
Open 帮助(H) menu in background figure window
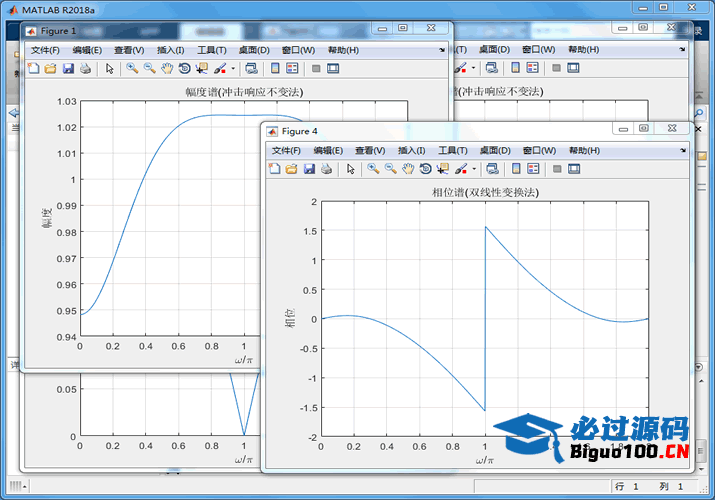click(x=584, y=49)
